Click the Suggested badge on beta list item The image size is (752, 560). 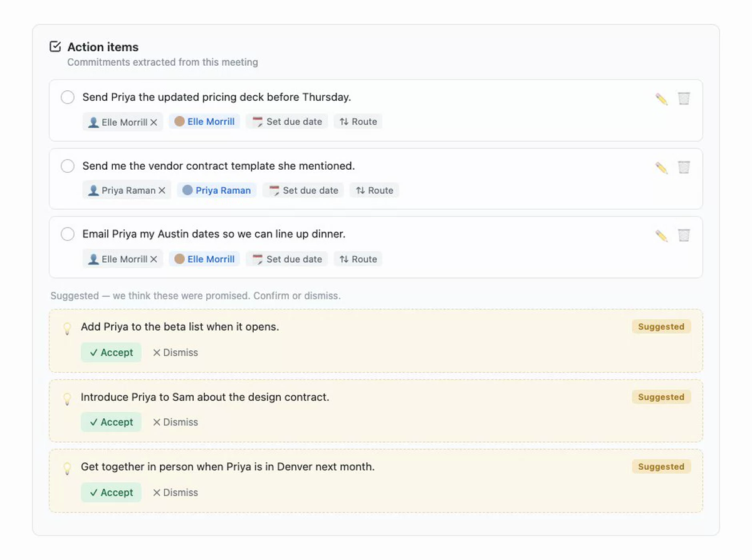[661, 327]
